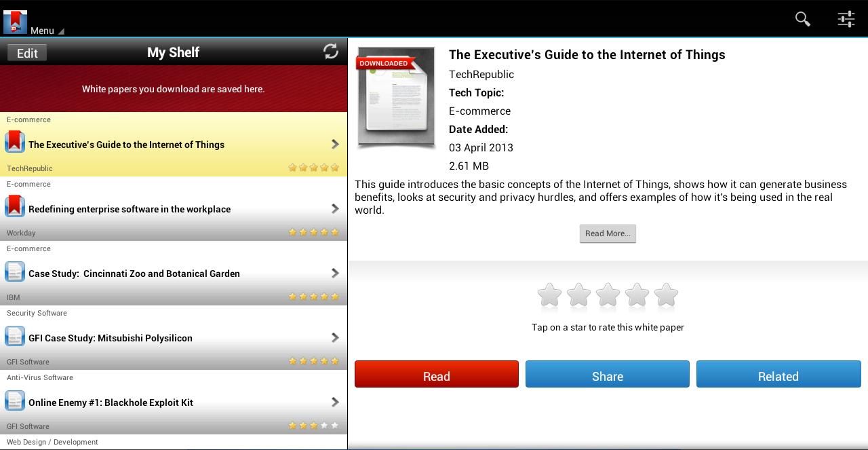Refresh the My Shelf list
Image resolution: width=868 pixels, height=450 pixels.
(331, 52)
